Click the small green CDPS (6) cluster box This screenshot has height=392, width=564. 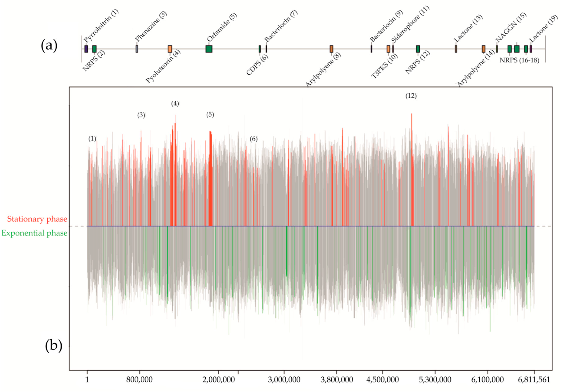click(260, 49)
